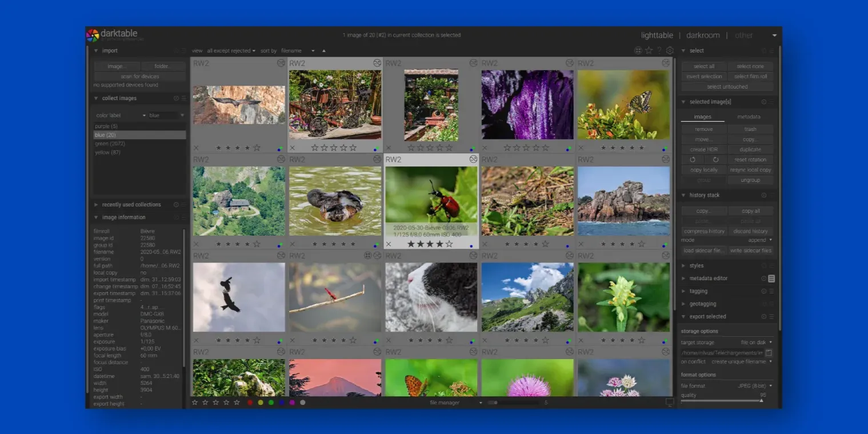Switch to the metadata tab
The width and height of the screenshot is (868, 434).
[x=749, y=117]
